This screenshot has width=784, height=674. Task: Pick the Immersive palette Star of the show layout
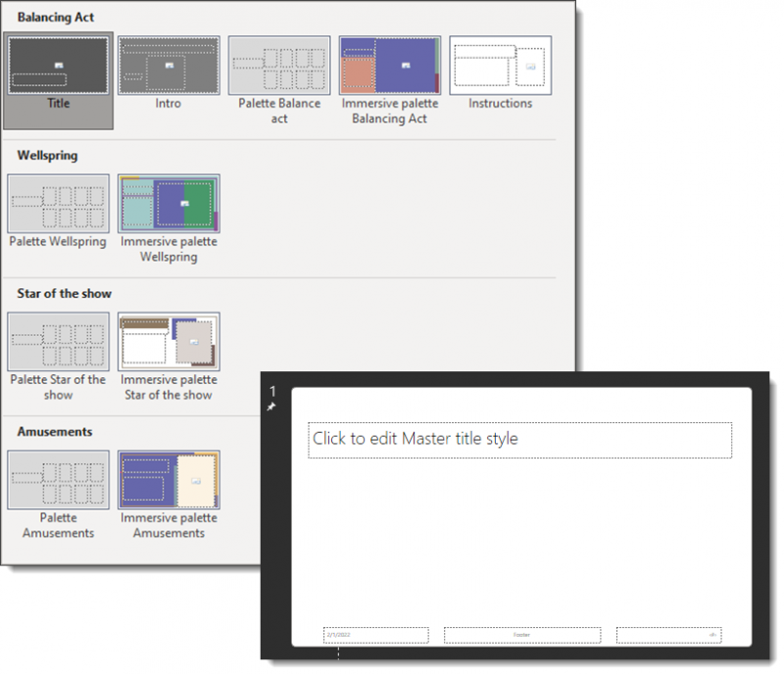pos(169,342)
